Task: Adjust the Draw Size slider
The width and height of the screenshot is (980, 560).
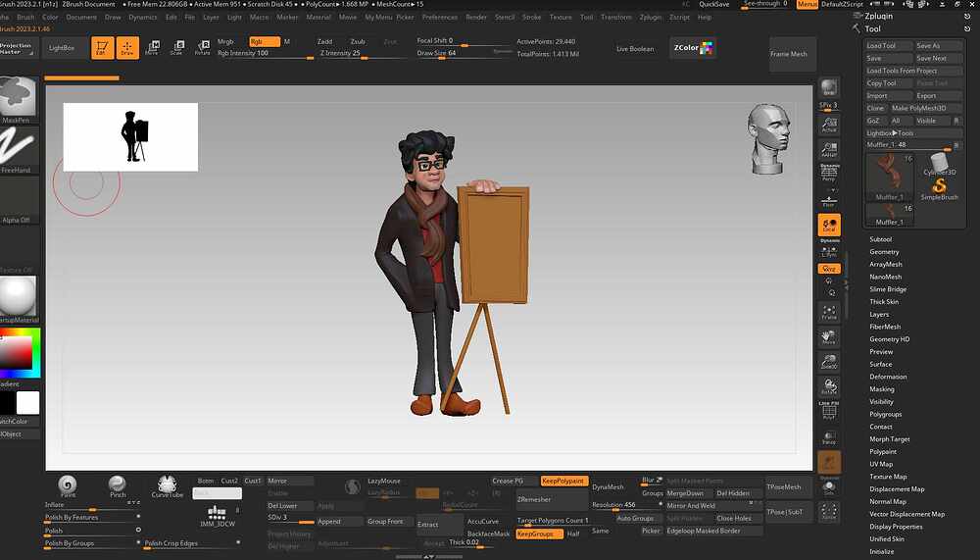Action: 465,54
